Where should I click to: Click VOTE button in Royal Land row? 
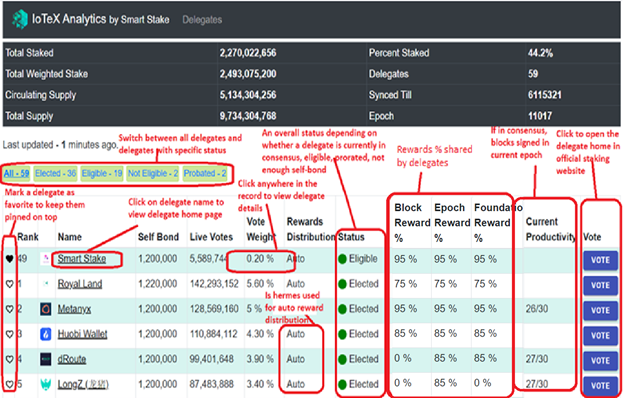600,285
